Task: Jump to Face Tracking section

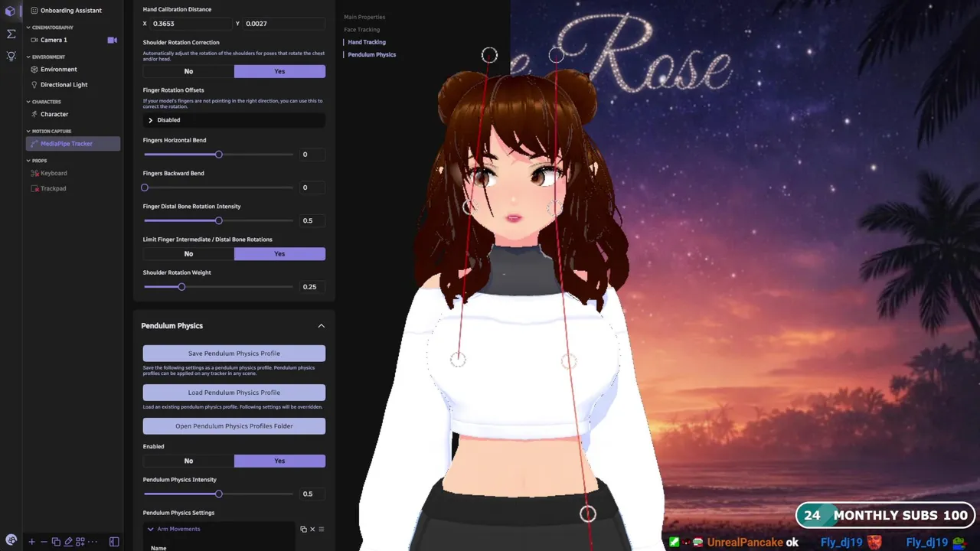Action: tap(361, 30)
